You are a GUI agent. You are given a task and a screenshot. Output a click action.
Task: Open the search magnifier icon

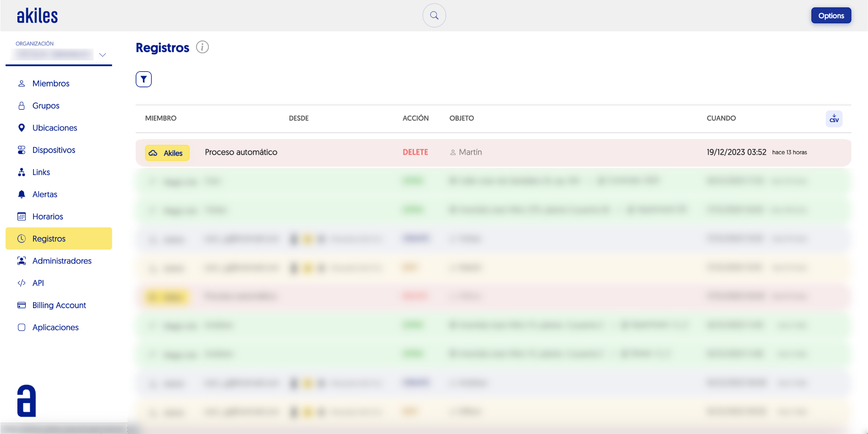434,16
